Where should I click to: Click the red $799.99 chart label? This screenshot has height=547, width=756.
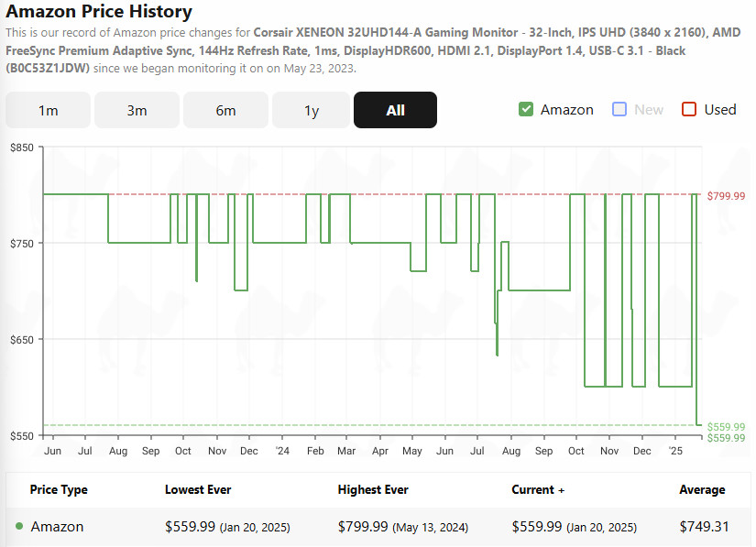point(726,195)
